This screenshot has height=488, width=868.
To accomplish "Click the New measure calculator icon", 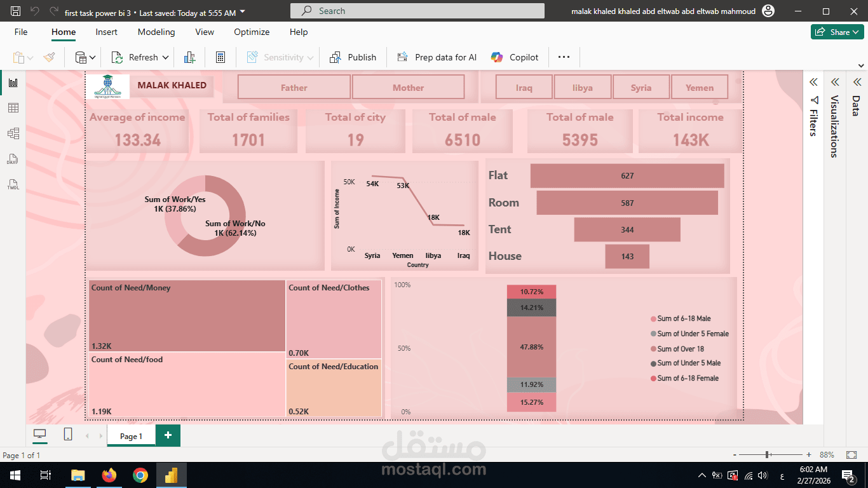I will pyautogui.click(x=220, y=57).
